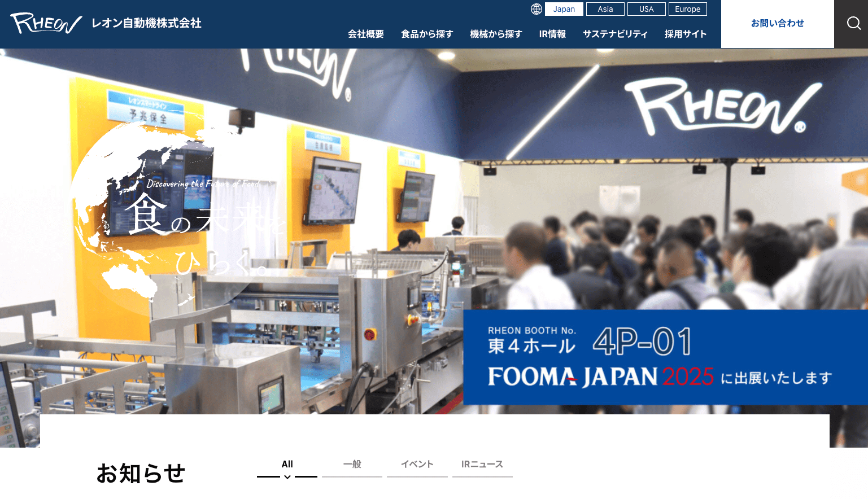Open the 採用サイト menu
This screenshot has height=499, width=868.
[686, 34]
